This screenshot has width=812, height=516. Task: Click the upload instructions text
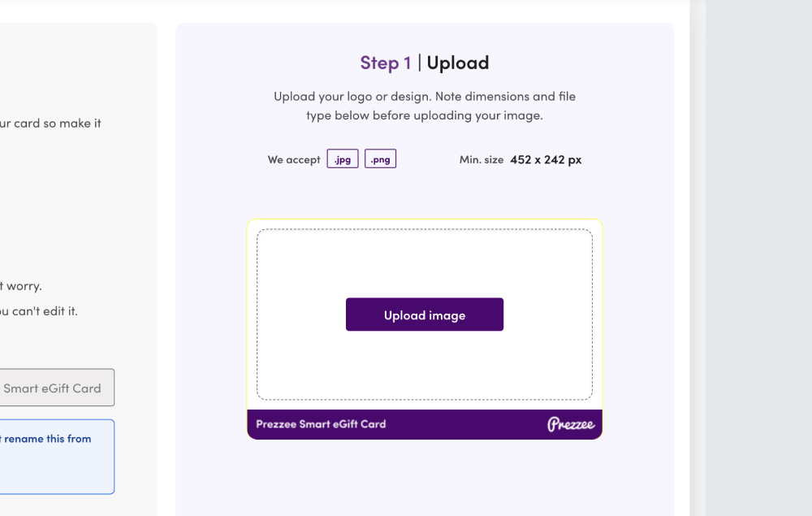pyautogui.click(x=424, y=106)
